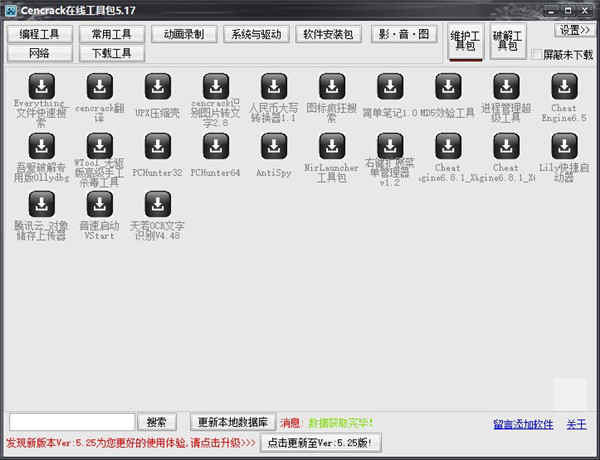Download cencrack识别图片转文字2.8
Viewport: 600px width, 460px height.
[x=216, y=86]
